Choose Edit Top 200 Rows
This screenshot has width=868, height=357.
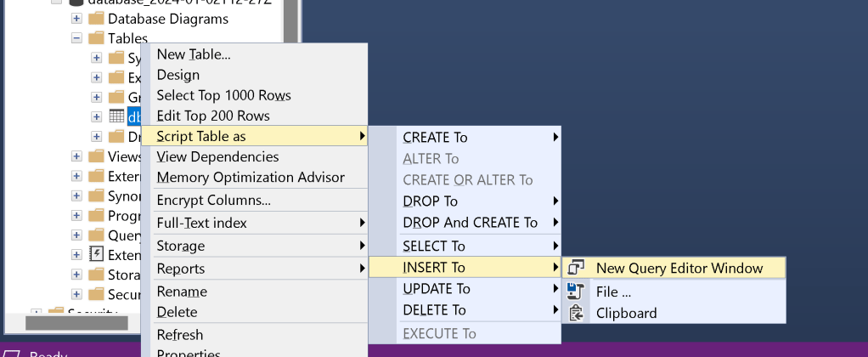click(x=254, y=116)
